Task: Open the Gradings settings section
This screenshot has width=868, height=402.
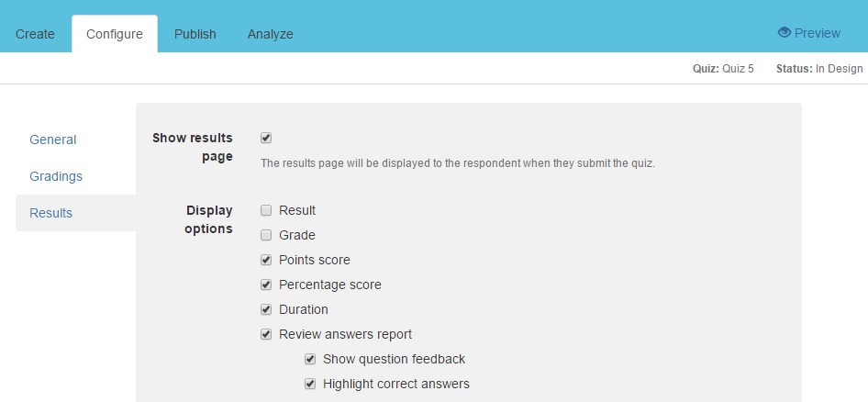Action: click(x=56, y=176)
